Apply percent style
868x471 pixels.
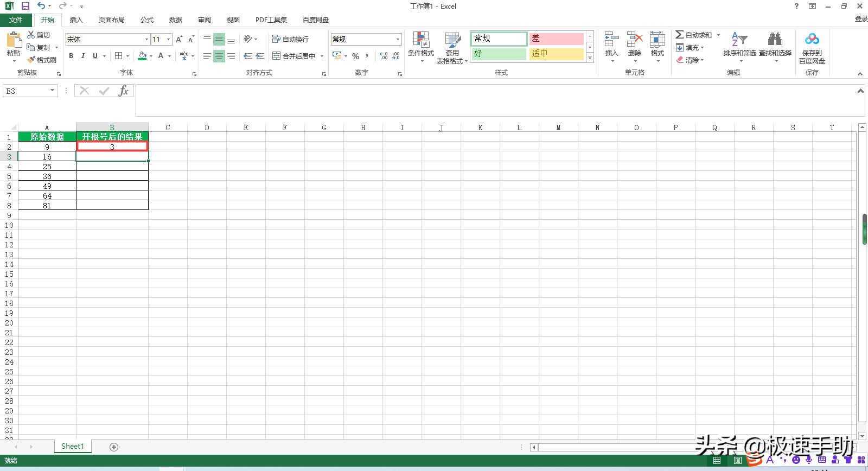(356, 56)
